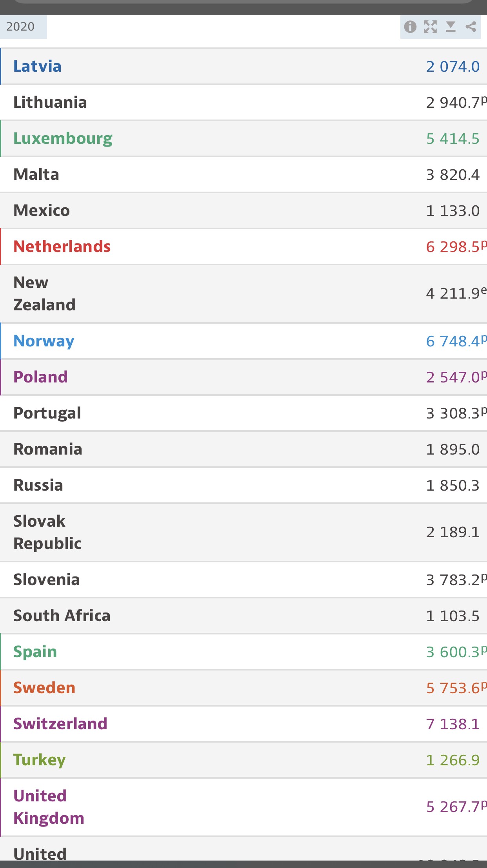This screenshot has height=868, width=487.
Task: Click the Poland country name
Action: 40,377
